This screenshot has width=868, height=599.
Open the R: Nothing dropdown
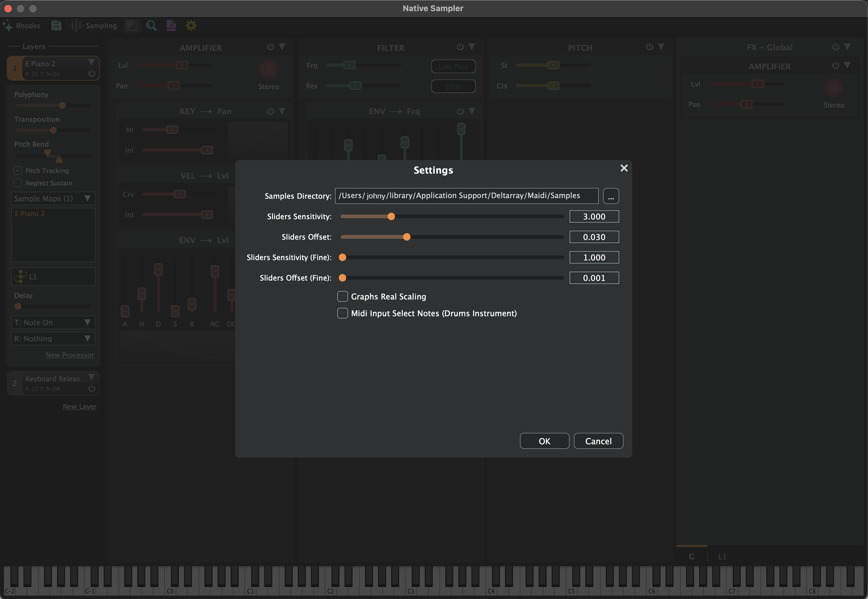(53, 339)
